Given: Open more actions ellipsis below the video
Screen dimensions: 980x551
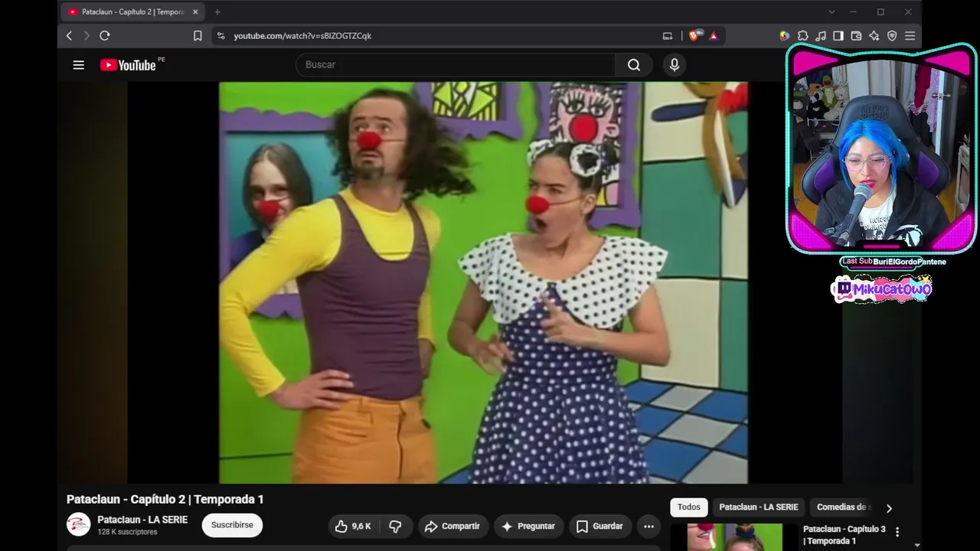Looking at the screenshot, I should pyautogui.click(x=648, y=527).
